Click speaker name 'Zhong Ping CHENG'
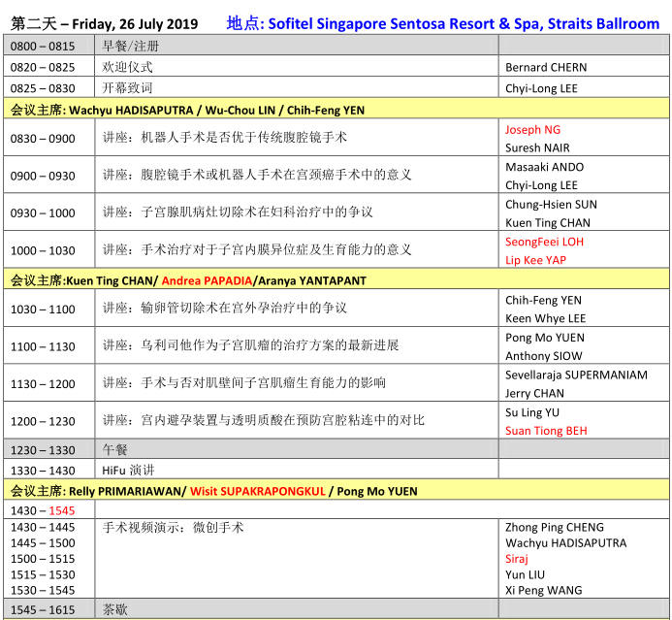Screen dimensions: 672x620 pos(555,527)
